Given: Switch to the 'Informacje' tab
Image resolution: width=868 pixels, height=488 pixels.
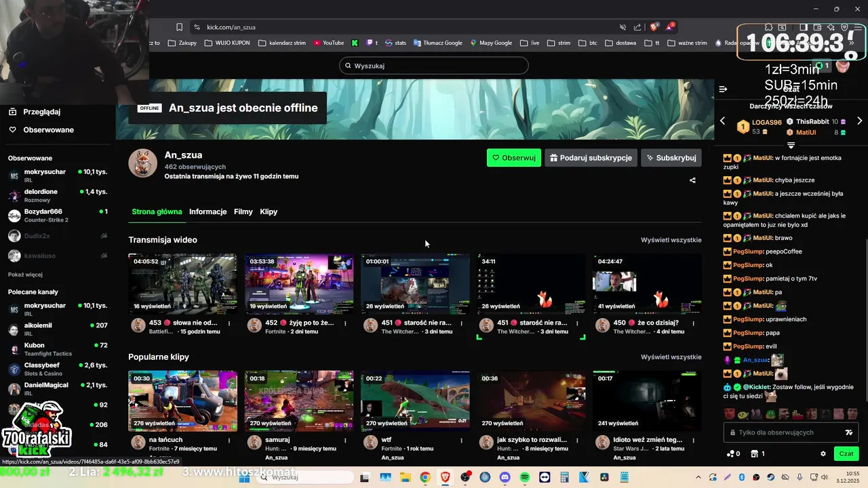Looking at the screenshot, I should 208,211.
